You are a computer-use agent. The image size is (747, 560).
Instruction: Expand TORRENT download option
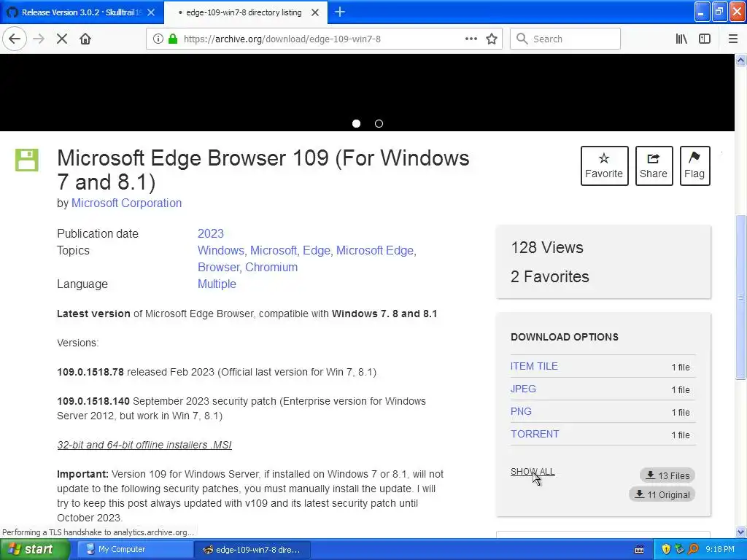(x=535, y=435)
